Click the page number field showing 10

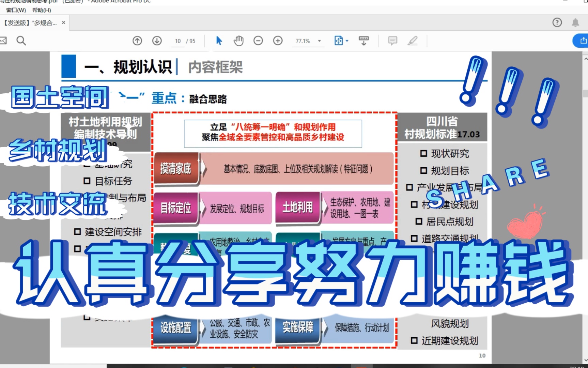(178, 41)
